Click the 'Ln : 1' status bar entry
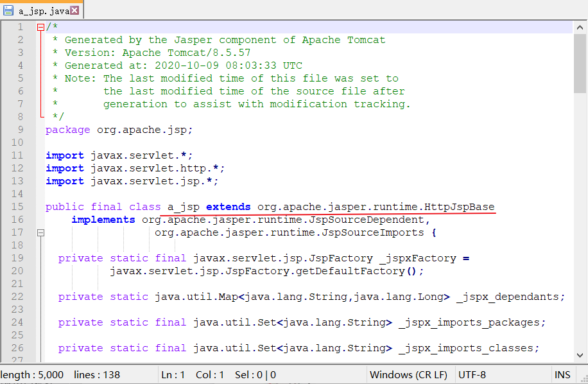The image size is (588, 384). (x=173, y=374)
